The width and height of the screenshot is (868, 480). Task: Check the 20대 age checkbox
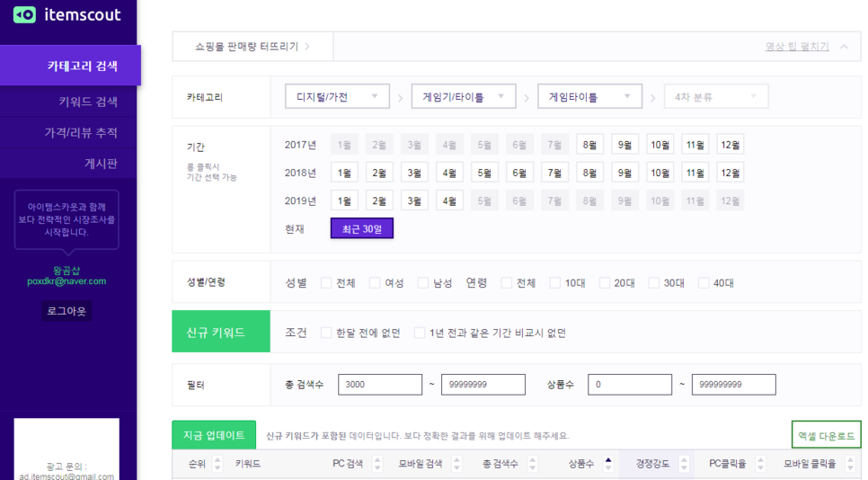tap(605, 283)
